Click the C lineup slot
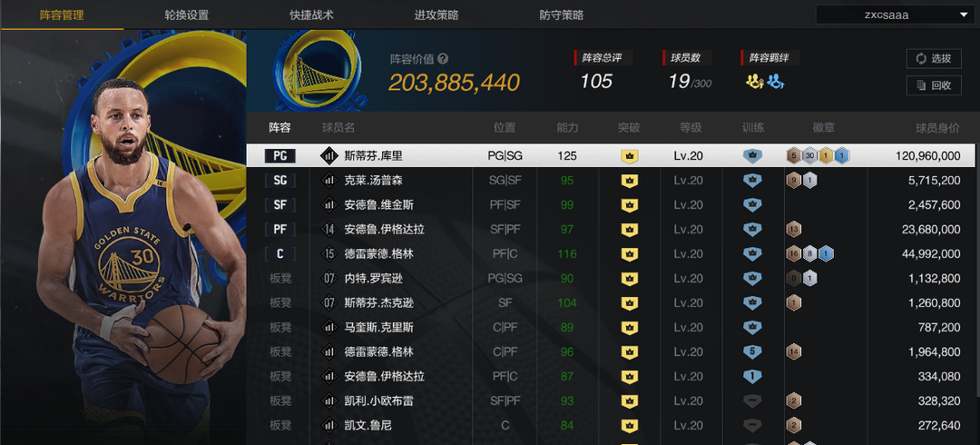The image size is (980, 445). [280, 253]
